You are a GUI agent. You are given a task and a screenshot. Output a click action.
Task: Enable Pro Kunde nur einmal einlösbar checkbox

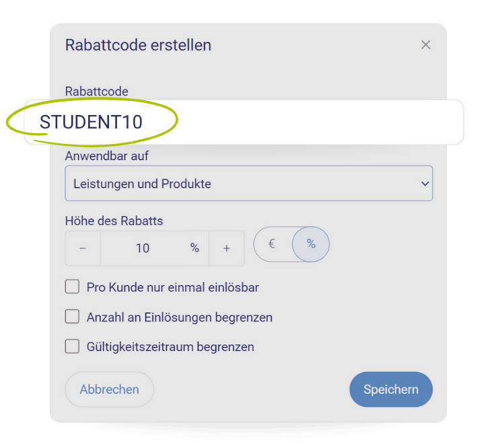[72, 287]
